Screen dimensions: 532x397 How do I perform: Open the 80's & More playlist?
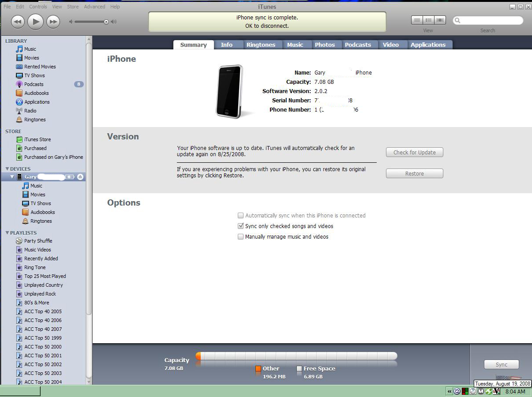(x=37, y=303)
